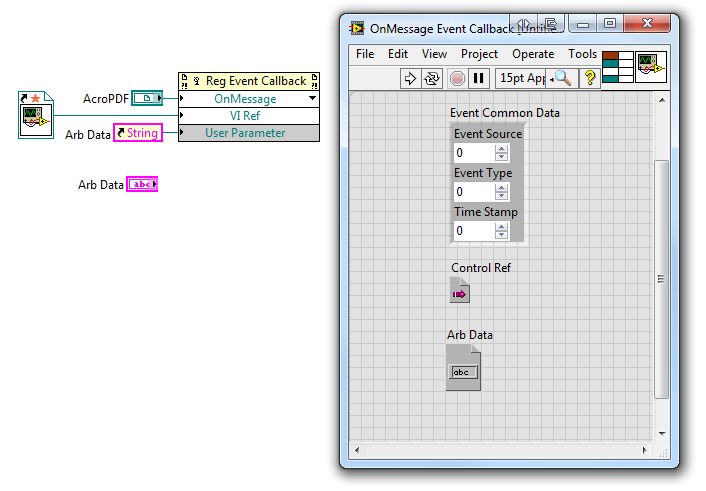This screenshot has height=491, width=706.
Task: Open the context help question mark
Action: tap(589, 78)
